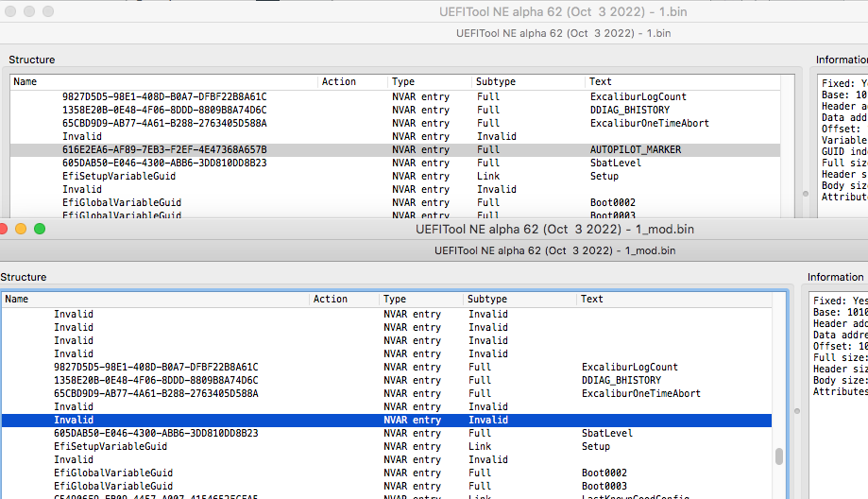Click the Text column header in 1_mod.bin window
The image size is (868, 499).
673,299
